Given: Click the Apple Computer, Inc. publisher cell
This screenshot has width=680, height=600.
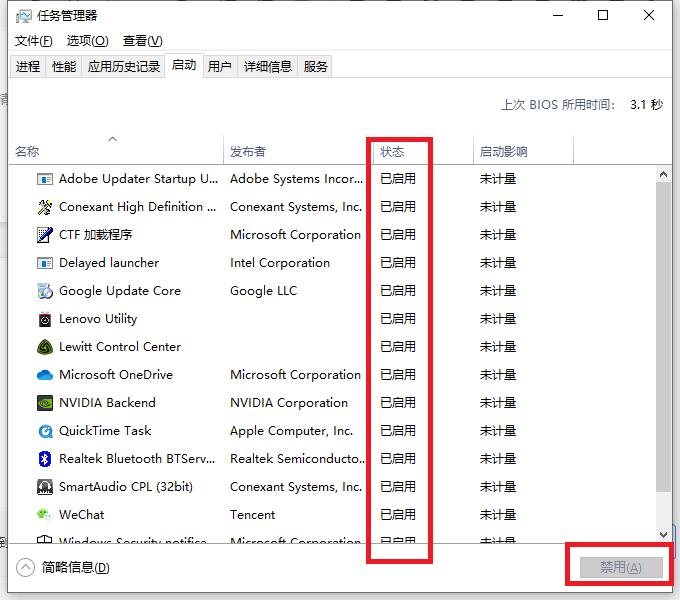Looking at the screenshot, I should 291,431.
